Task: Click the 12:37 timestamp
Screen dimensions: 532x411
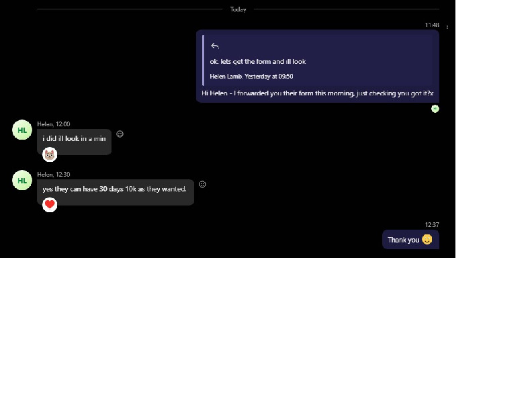Action: pyautogui.click(x=431, y=225)
